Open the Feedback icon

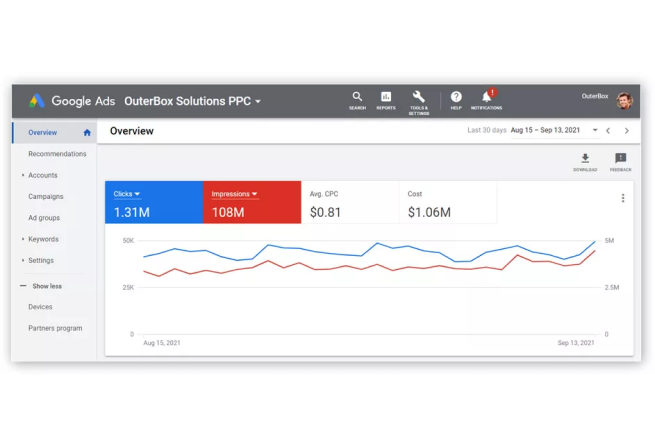pyautogui.click(x=620, y=162)
